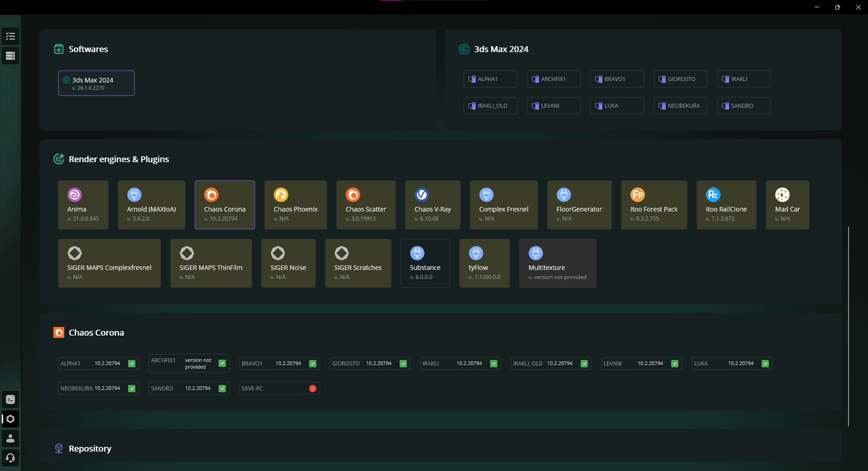Select the 3ds Max 2024 software tile
The image size is (868, 471).
pyautogui.click(x=95, y=83)
